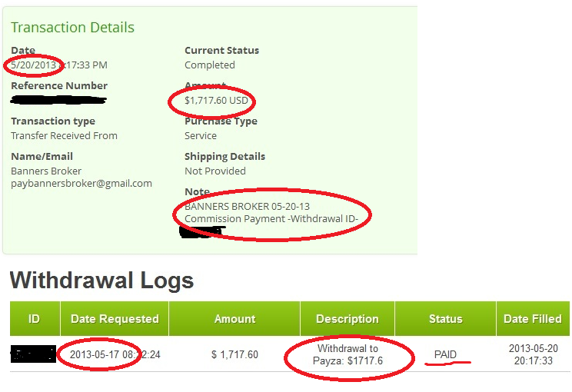
Task: Click the BANNERS BROKER 05-20-13 note text
Action: coord(246,207)
